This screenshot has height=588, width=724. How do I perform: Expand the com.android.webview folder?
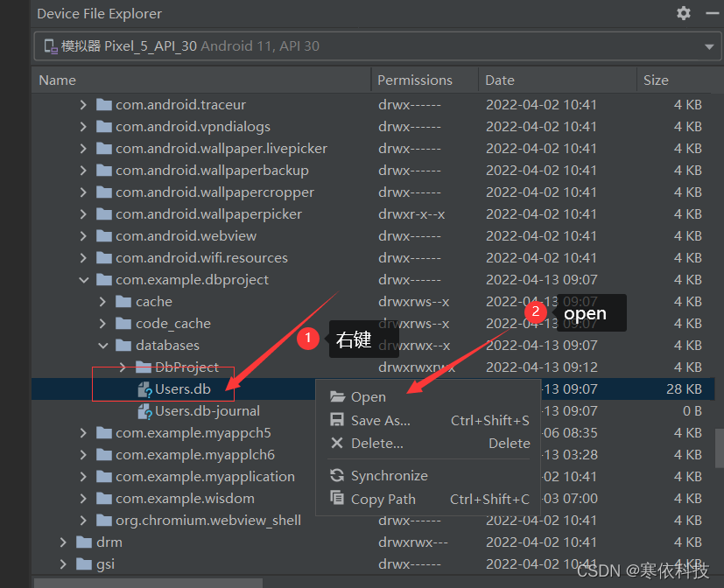[x=83, y=236]
